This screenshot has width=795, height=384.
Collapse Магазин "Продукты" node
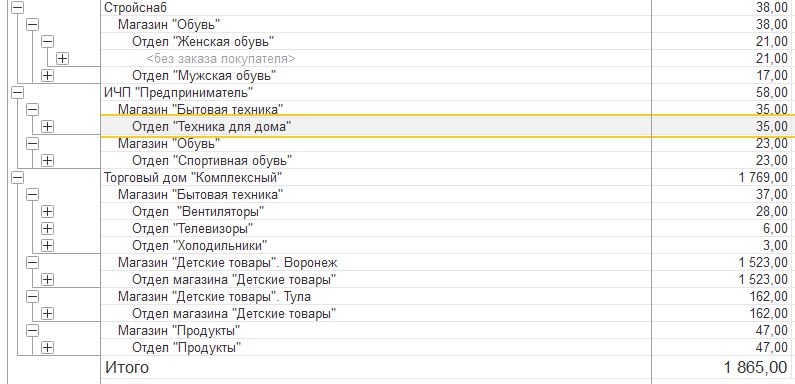[x=32, y=331]
